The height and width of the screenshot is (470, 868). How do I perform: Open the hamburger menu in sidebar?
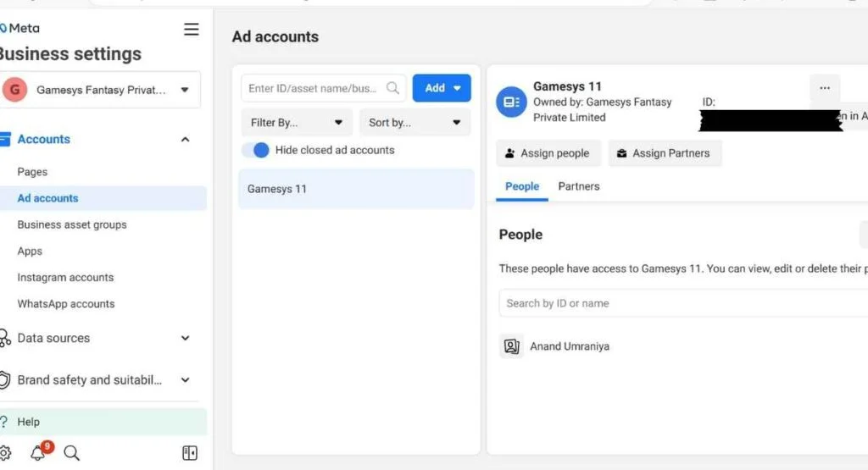[192, 30]
